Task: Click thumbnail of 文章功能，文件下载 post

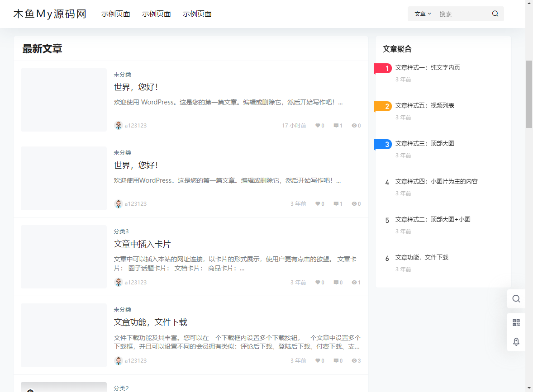Action: point(63,335)
